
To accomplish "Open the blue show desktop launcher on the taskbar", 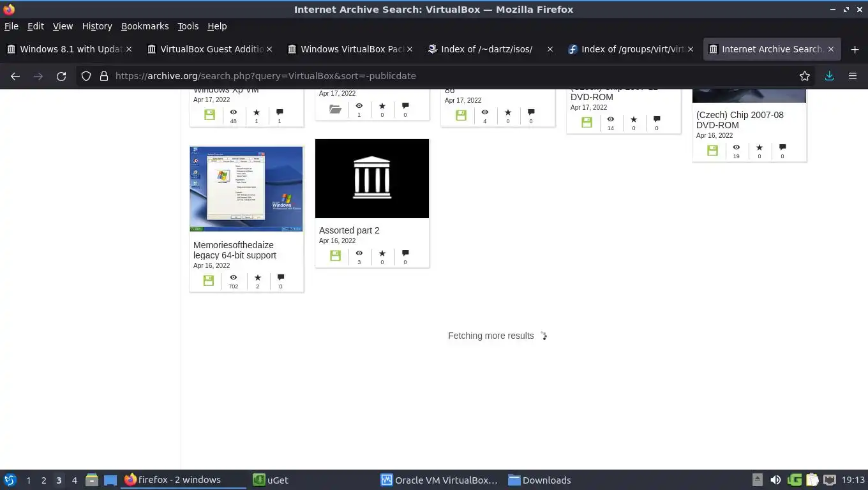I will [x=110, y=480].
